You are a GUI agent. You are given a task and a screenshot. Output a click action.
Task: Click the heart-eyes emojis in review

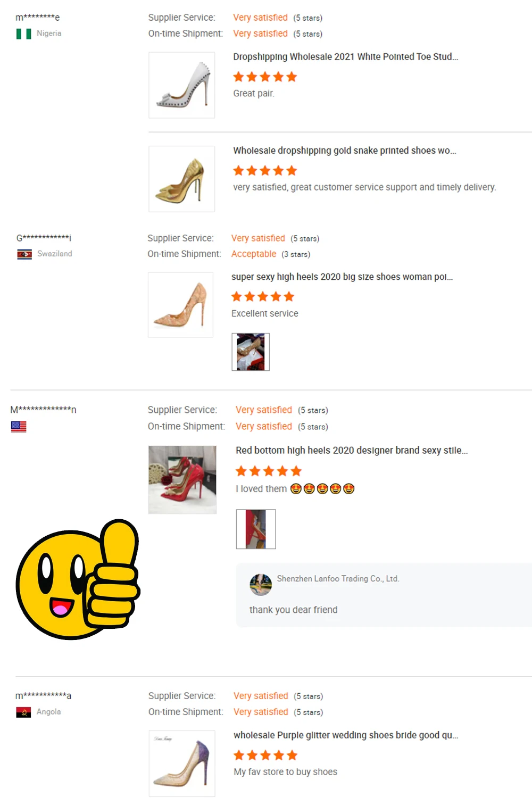322,489
